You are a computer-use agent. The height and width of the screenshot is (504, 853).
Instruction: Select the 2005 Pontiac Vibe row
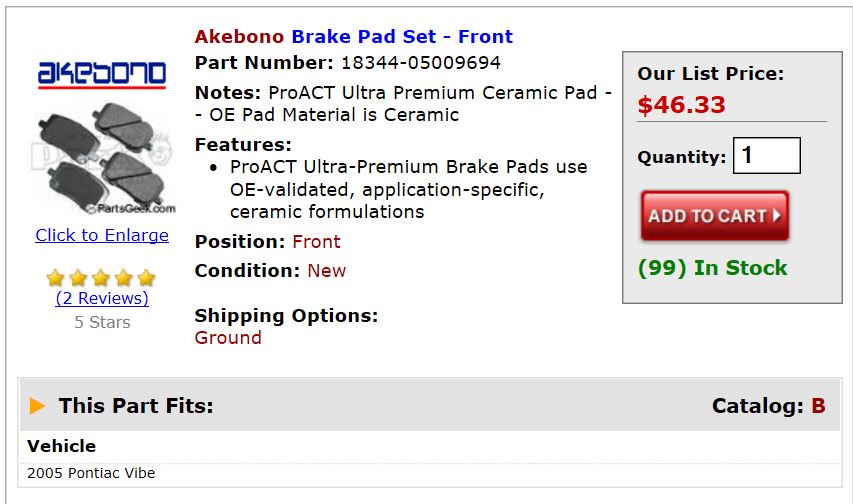91,473
